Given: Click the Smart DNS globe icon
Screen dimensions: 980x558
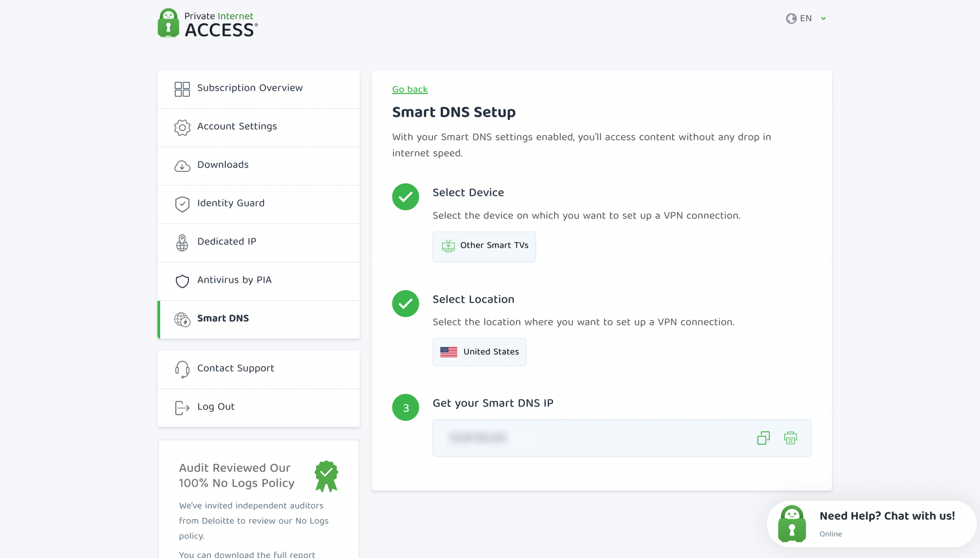Looking at the screenshot, I should click(x=182, y=319).
